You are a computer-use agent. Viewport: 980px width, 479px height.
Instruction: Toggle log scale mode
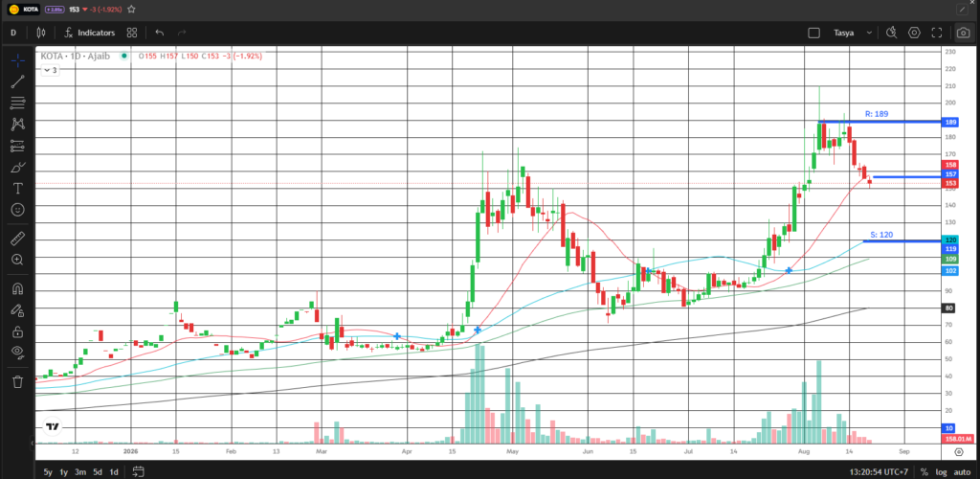[942, 471]
